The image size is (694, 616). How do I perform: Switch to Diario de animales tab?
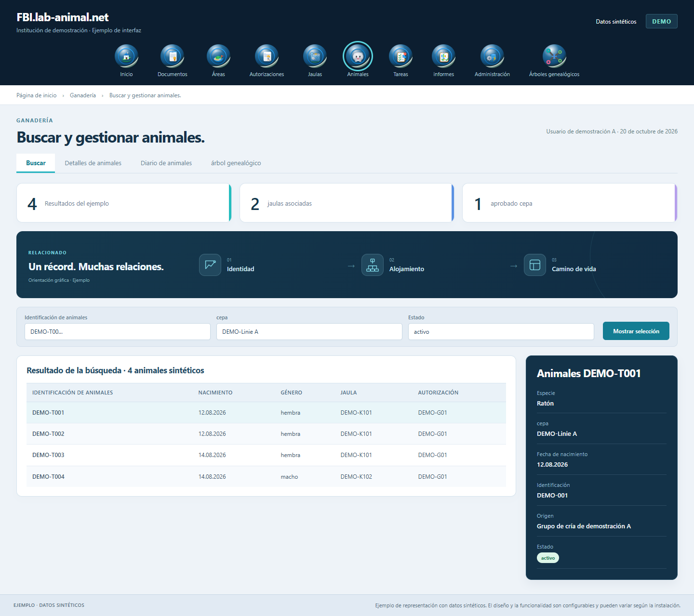[x=166, y=163]
